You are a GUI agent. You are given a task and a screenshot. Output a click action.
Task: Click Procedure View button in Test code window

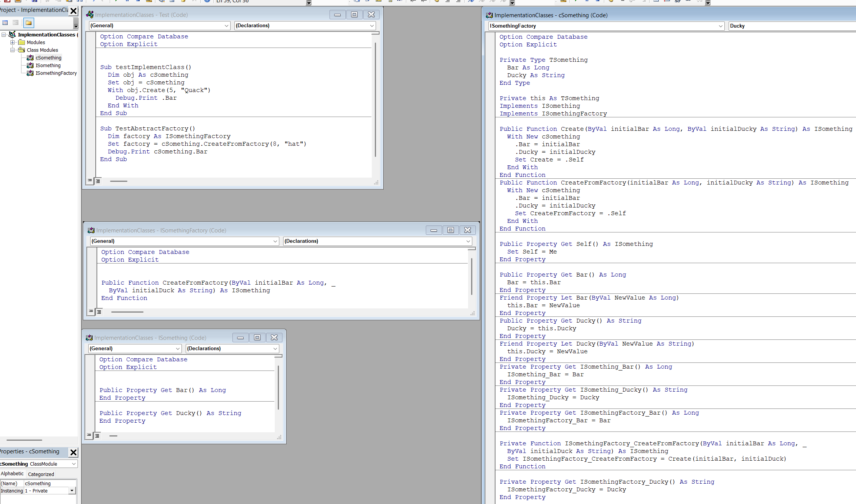[x=90, y=181]
